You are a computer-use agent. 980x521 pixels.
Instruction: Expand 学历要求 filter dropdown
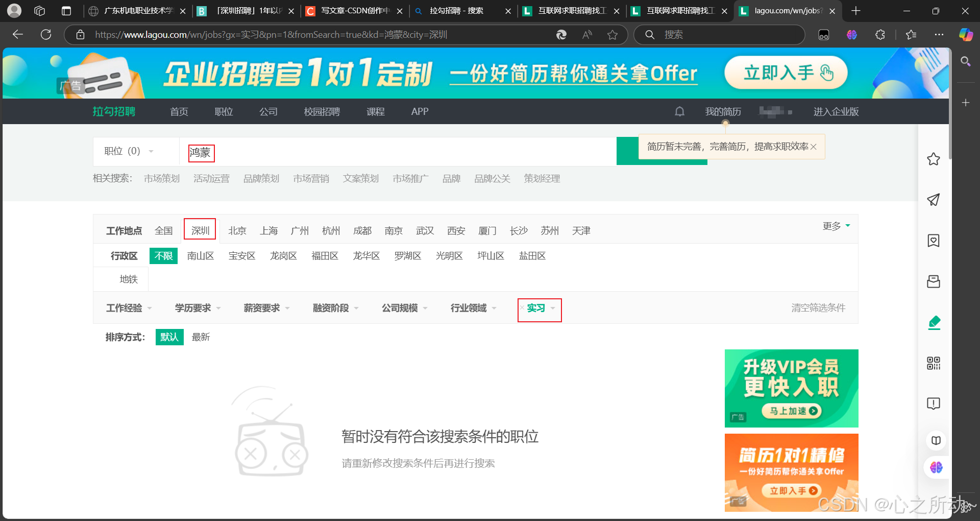tap(198, 308)
